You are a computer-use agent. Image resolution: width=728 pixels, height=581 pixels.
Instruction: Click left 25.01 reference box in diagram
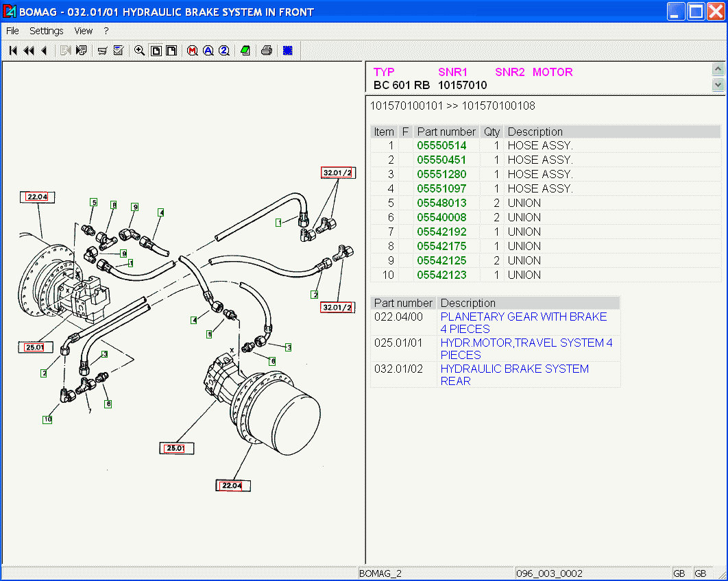[x=35, y=347]
